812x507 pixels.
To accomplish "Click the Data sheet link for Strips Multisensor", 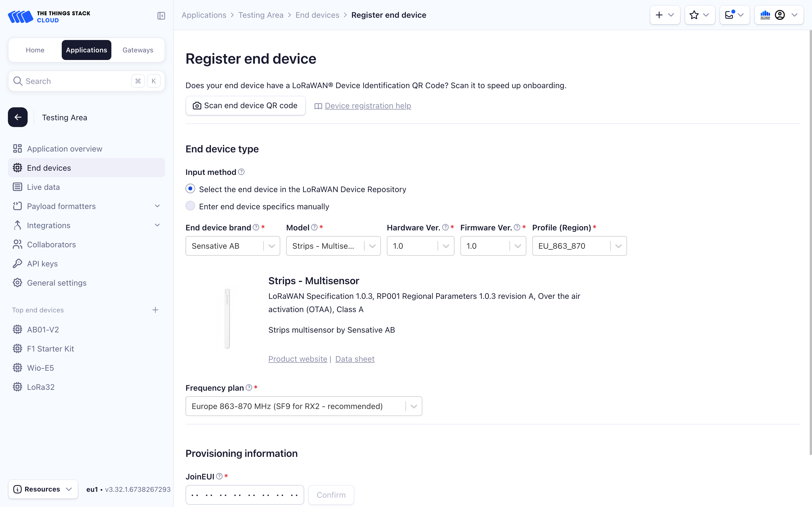I will tap(355, 359).
